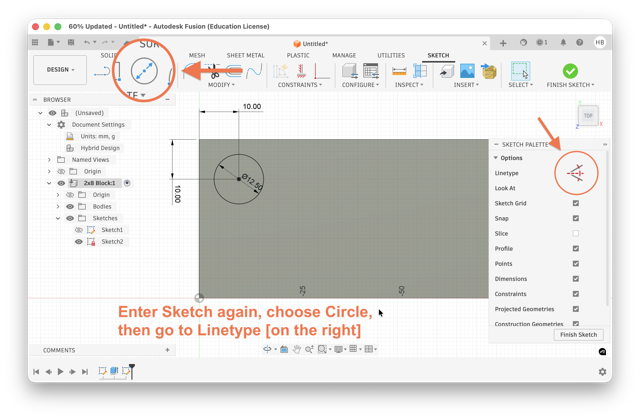Open timeline settings gear
Viewport: 640px width, 419px height.
pos(602,372)
